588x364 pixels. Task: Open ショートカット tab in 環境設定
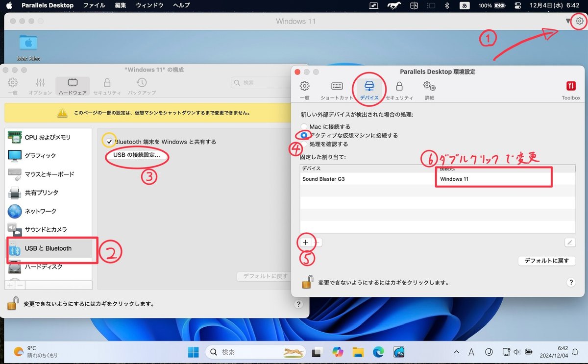[337, 91]
